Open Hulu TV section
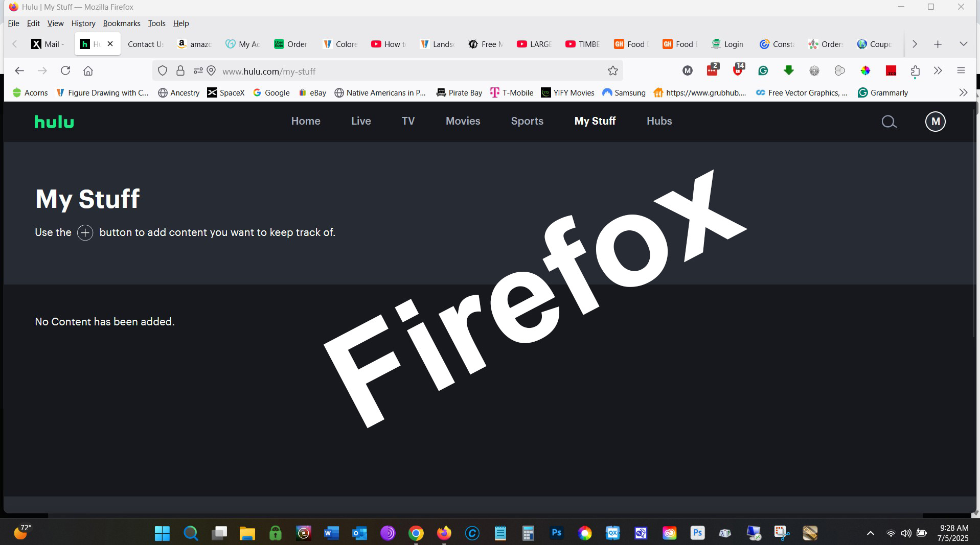This screenshot has height=545, width=980. [408, 121]
